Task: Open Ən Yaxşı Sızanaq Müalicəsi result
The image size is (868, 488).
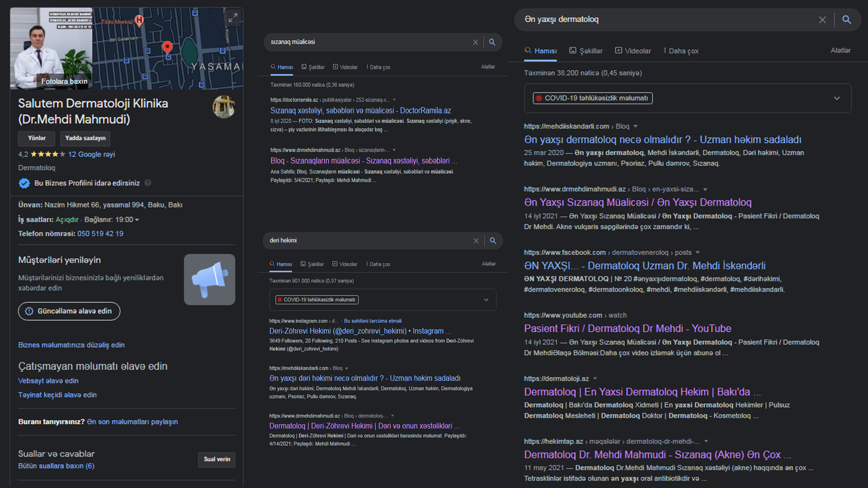Action: coord(637,202)
